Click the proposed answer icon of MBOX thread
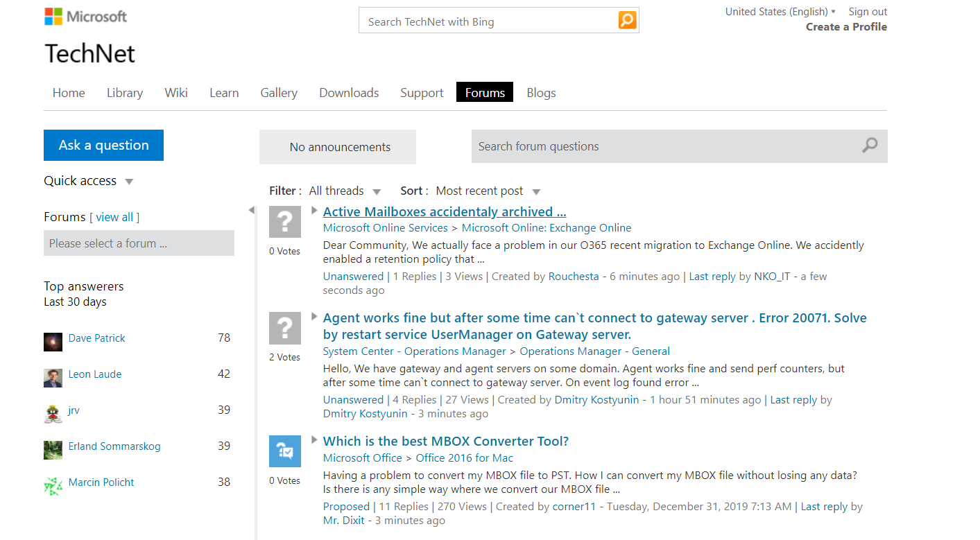The image size is (980, 540). pos(285,451)
